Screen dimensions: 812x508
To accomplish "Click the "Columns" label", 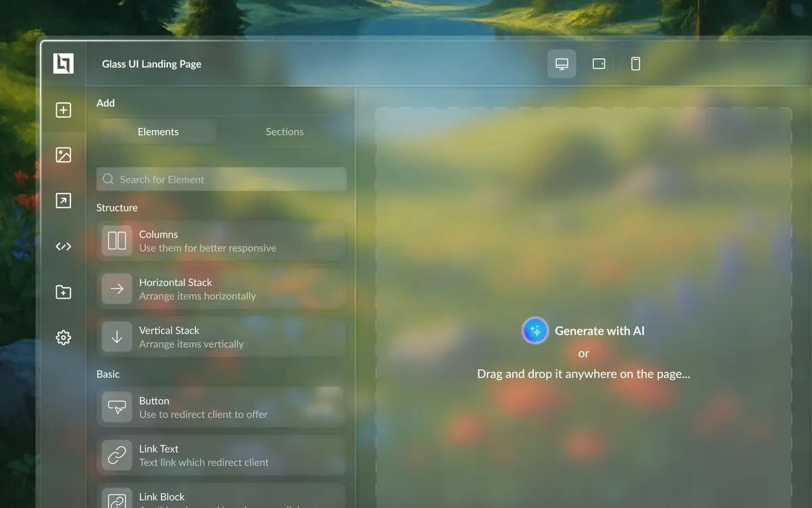I will [x=158, y=234].
